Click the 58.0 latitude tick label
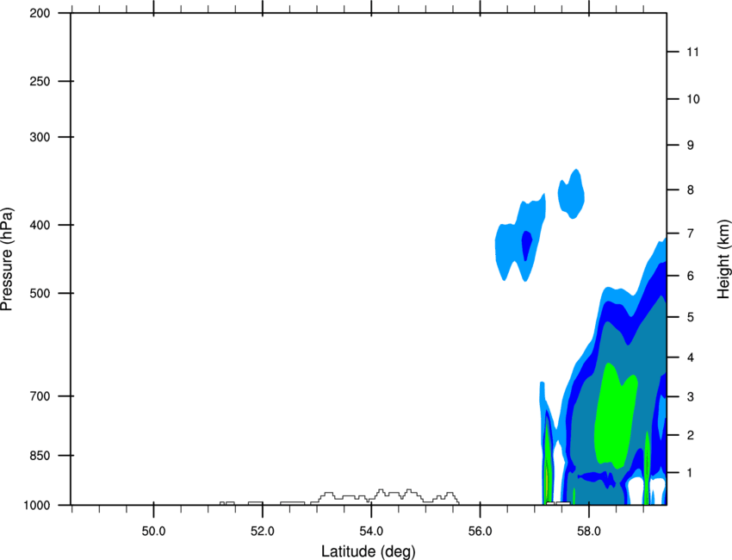732x560 pixels. 589,532
